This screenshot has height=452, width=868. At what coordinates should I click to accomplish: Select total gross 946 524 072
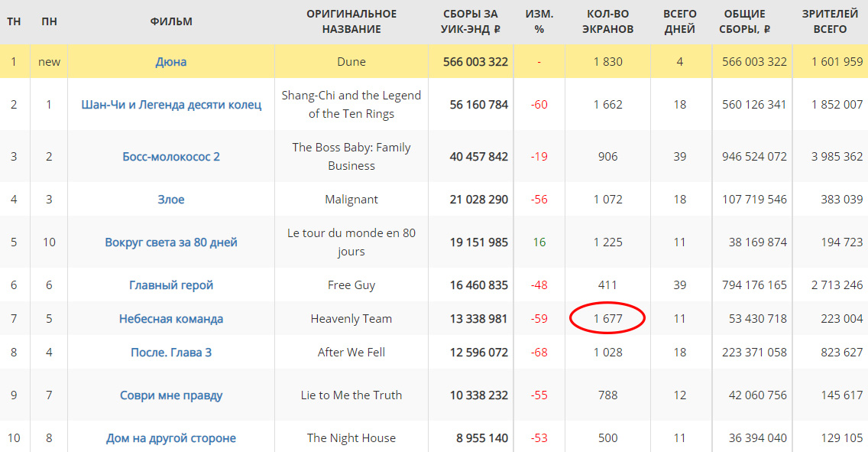coord(754,156)
